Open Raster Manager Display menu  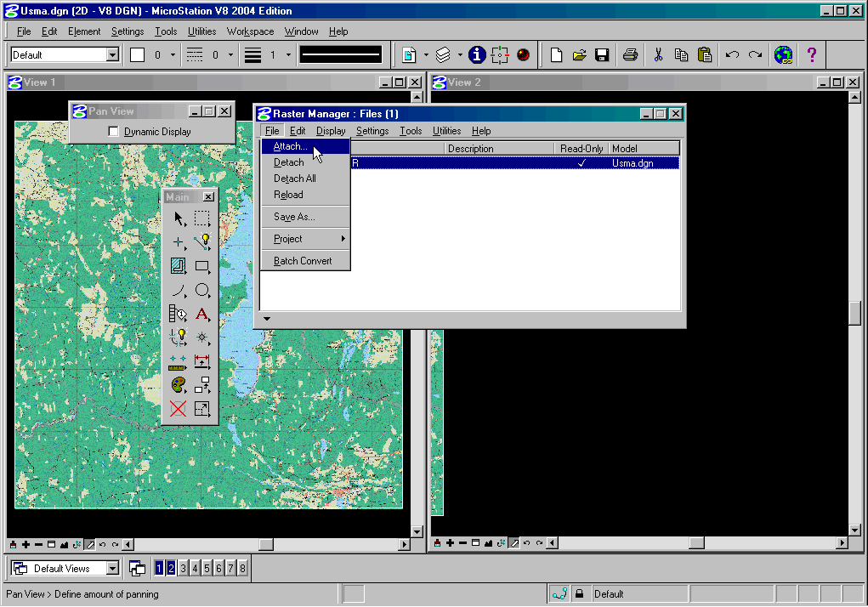pyautogui.click(x=331, y=131)
